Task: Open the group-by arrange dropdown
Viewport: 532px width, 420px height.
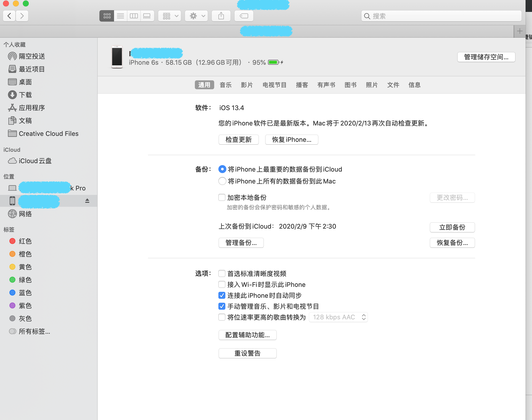Action: click(x=170, y=16)
